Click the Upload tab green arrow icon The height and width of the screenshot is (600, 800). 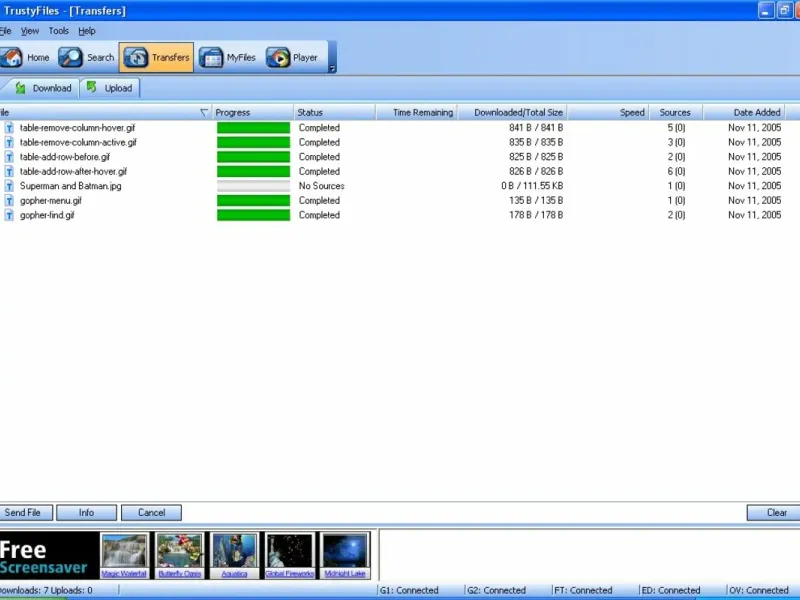[91, 87]
